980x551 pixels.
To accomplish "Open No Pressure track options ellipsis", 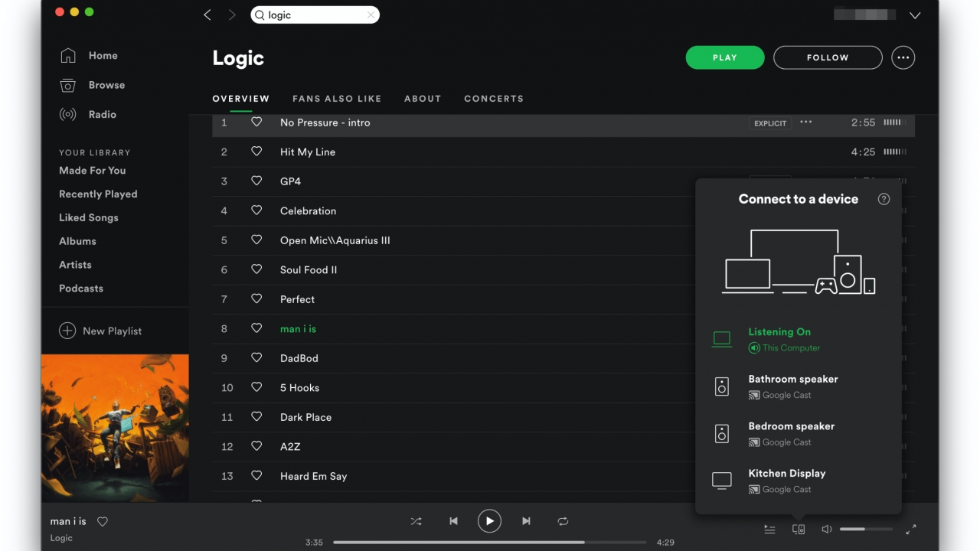I will 805,122.
